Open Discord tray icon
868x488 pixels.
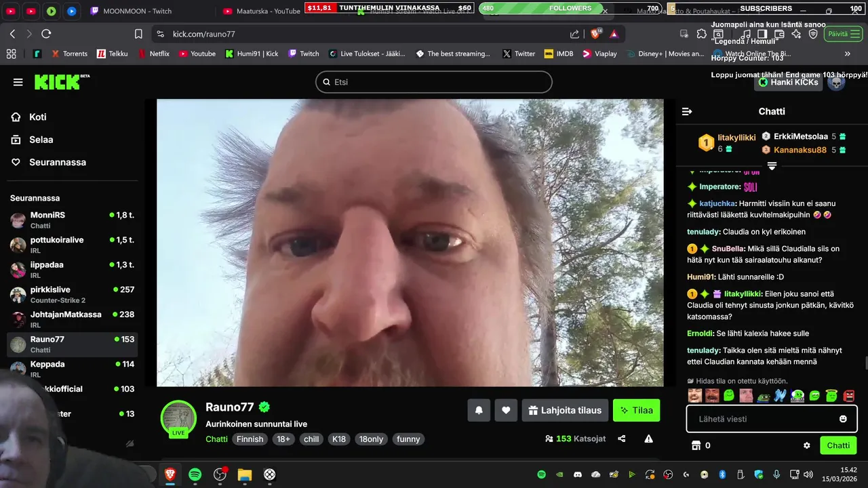578,474
